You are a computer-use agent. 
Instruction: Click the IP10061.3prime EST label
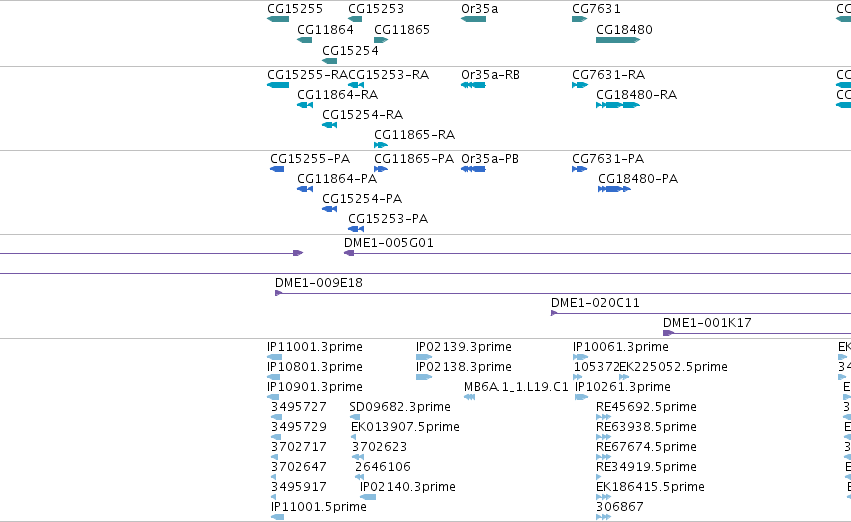pos(621,347)
